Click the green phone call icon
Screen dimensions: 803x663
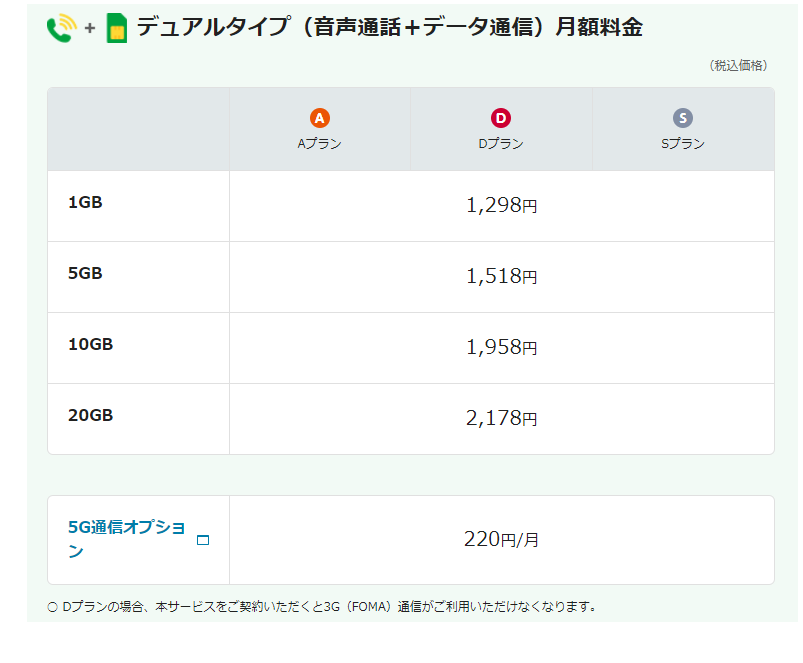tap(62, 28)
